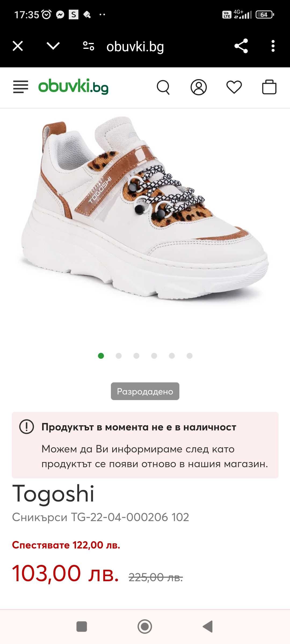Tap the obuvki.bg green logo
This screenshot has height=644, width=290.
point(73,87)
